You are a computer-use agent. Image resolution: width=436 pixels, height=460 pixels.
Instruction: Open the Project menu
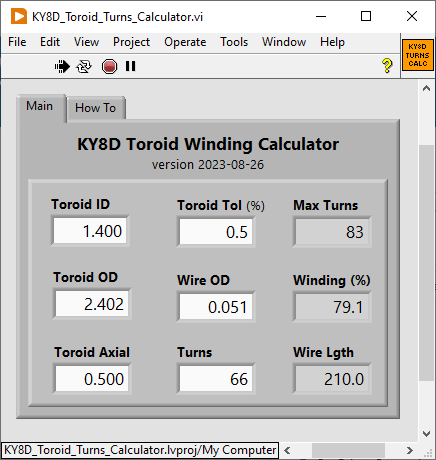pos(132,42)
